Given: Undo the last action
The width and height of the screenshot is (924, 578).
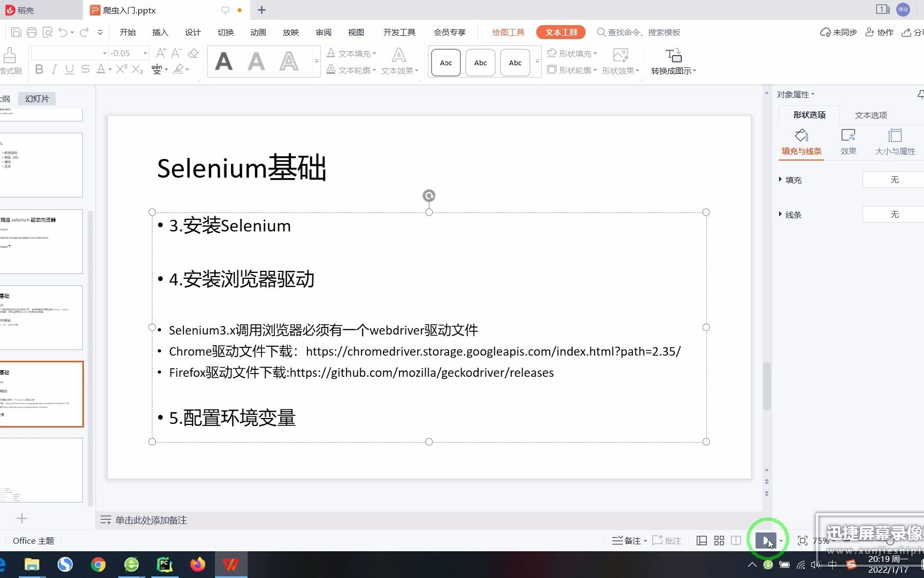Looking at the screenshot, I should pos(63,32).
